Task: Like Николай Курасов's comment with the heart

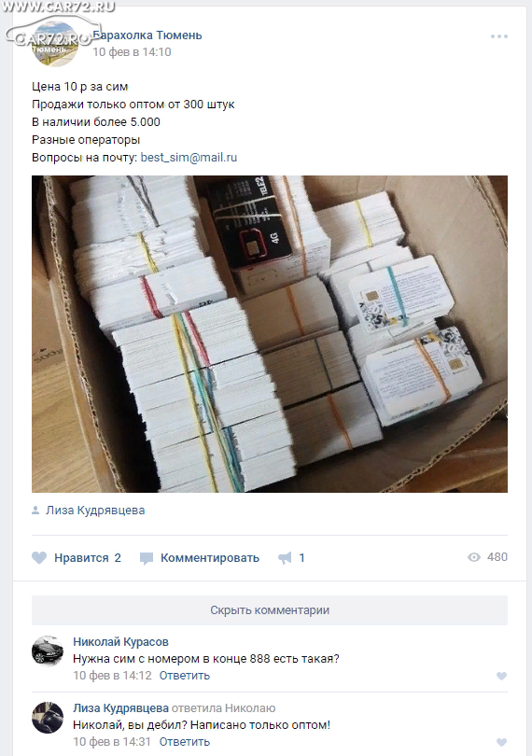Action: click(x=501, y=676)
